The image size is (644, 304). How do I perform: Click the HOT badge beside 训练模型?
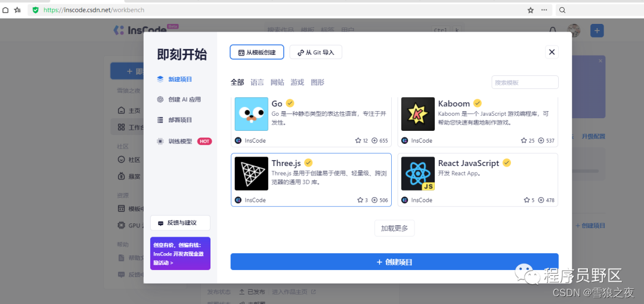click(x=205, y=141)
